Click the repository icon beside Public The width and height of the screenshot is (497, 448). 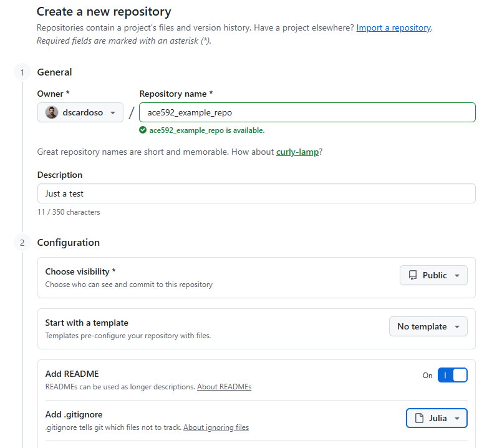pos(413,275)
